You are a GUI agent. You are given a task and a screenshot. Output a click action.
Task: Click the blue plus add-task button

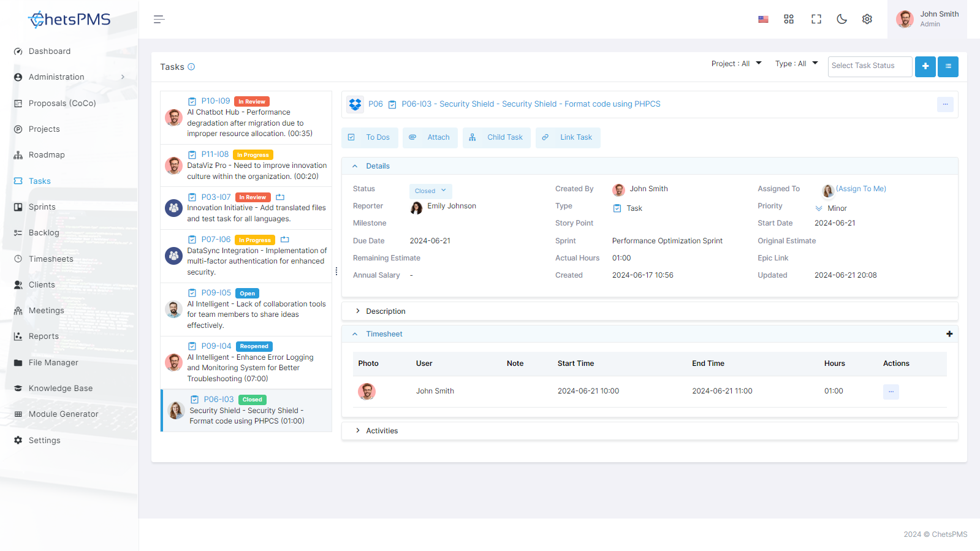(925, 66)
